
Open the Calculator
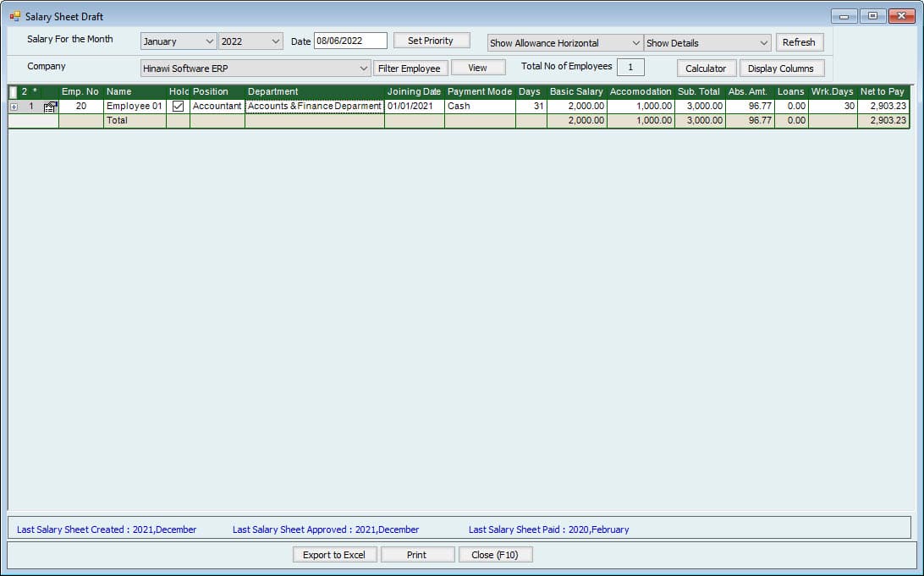pos(706,69)
